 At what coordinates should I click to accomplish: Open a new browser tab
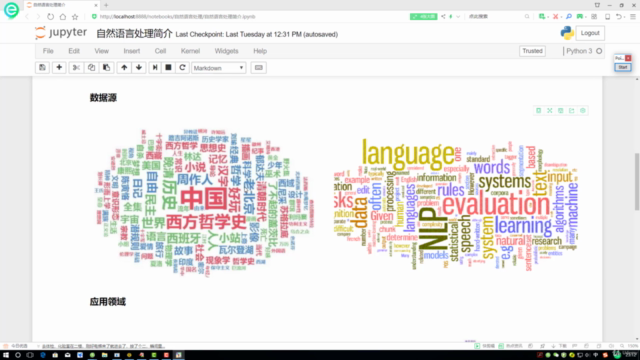[x=106, y=5]
